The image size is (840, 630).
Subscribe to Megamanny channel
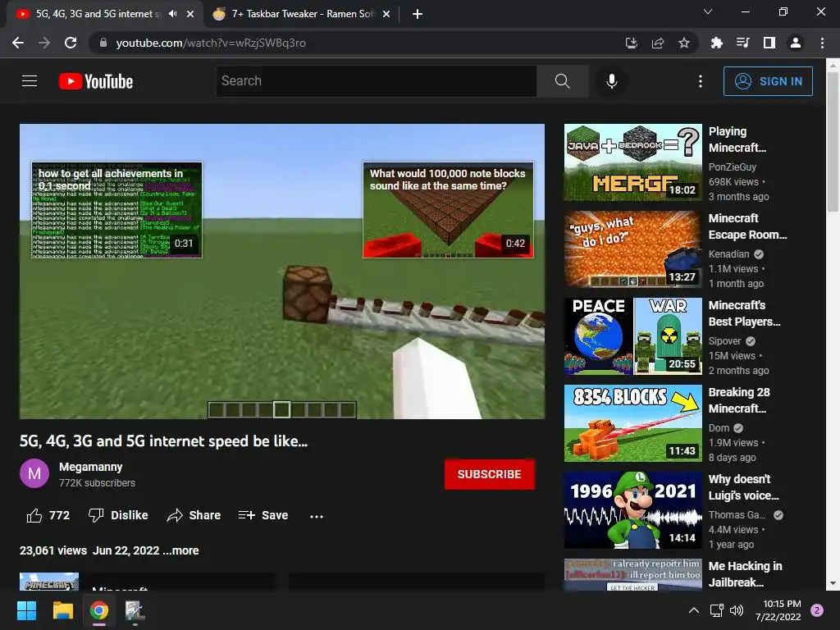489,474
